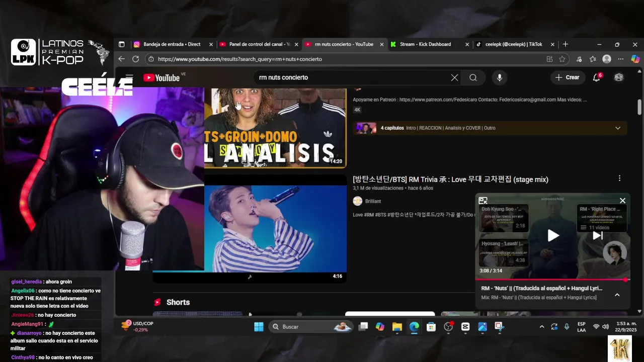
Task: Open new tab with plus button
Action: point(566,44)
